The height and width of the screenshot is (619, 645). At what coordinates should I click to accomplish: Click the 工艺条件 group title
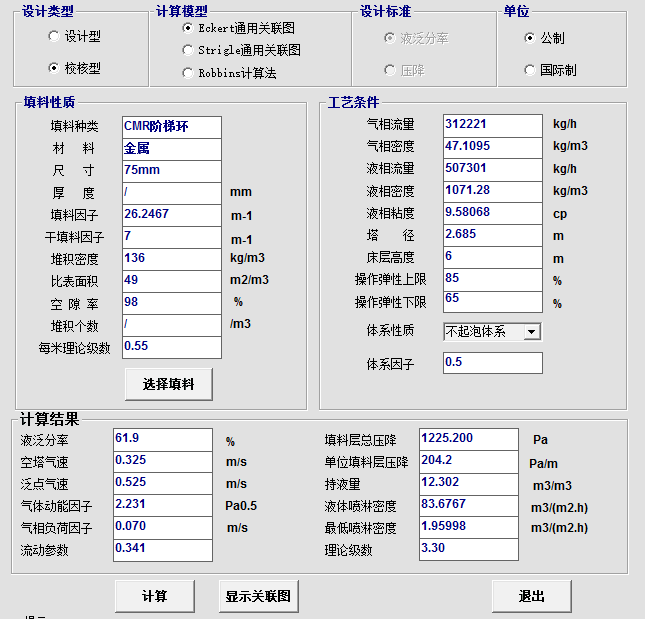pyautogui.click(x=353, y=102)
